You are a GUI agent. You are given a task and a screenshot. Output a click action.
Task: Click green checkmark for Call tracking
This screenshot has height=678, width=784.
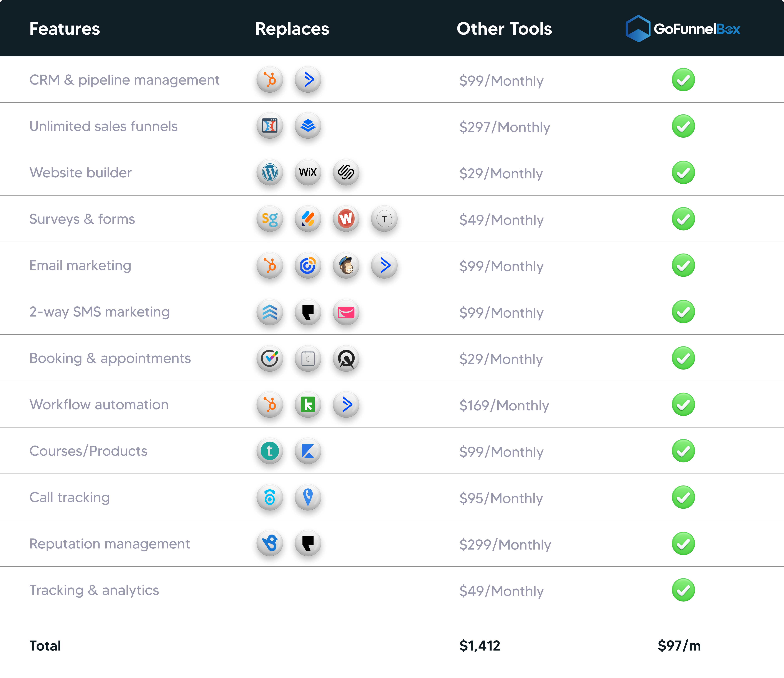tap(683, 497)
